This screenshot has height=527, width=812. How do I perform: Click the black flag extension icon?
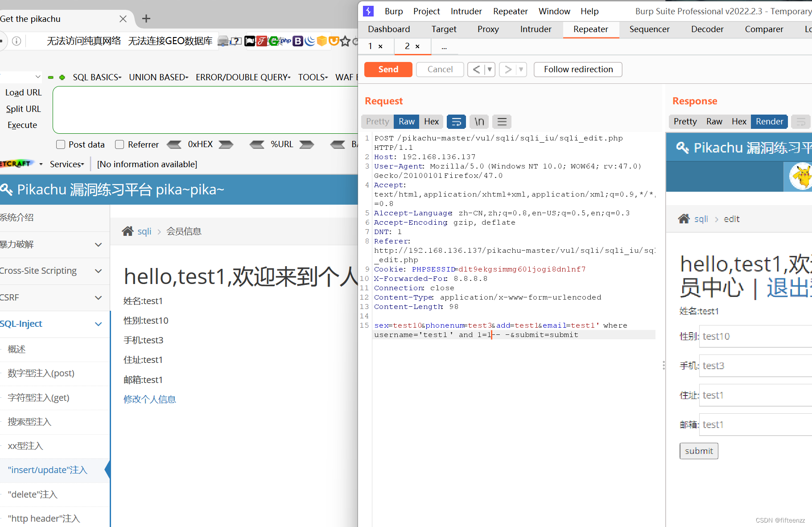tap(250, 41)
